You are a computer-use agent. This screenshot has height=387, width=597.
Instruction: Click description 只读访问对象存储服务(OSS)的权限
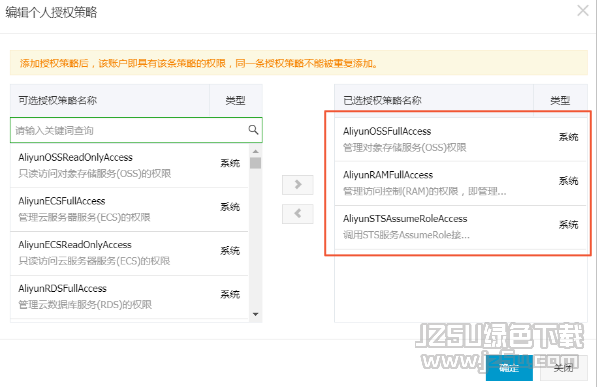point(95,174)
